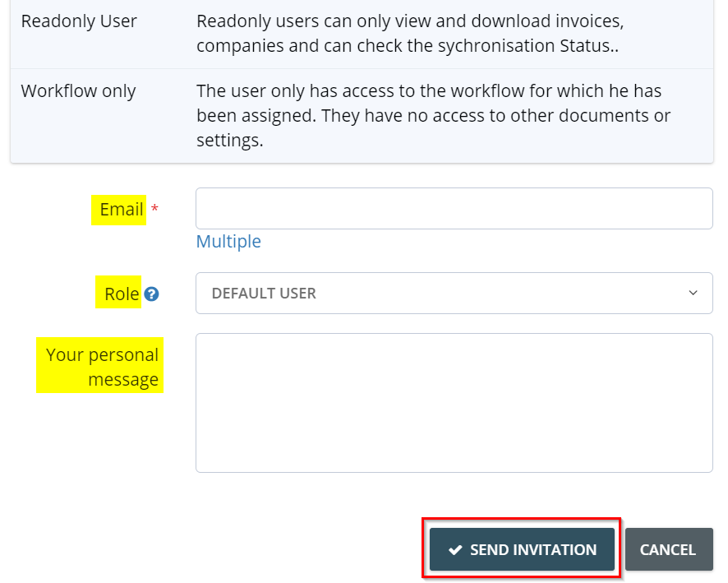Cancel the invitation dialog
728x583 pixels.
pyautogui.click(x=669, y=549)
